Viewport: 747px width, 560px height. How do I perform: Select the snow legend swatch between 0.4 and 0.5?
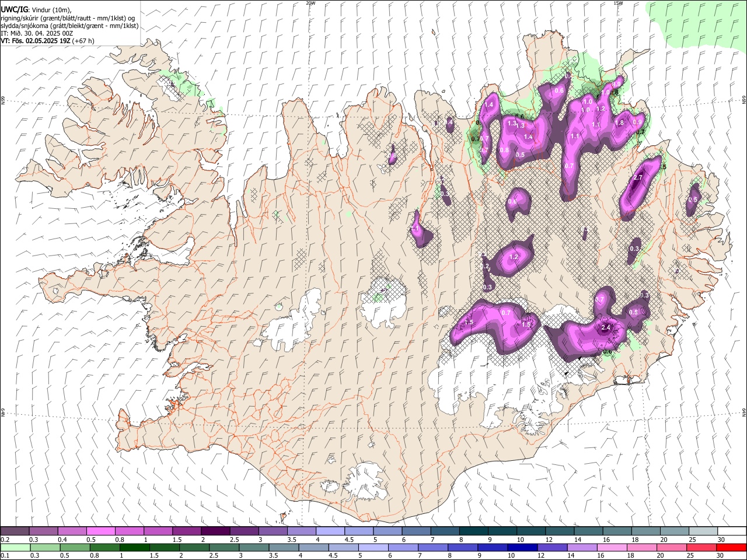tap(72, 531)
